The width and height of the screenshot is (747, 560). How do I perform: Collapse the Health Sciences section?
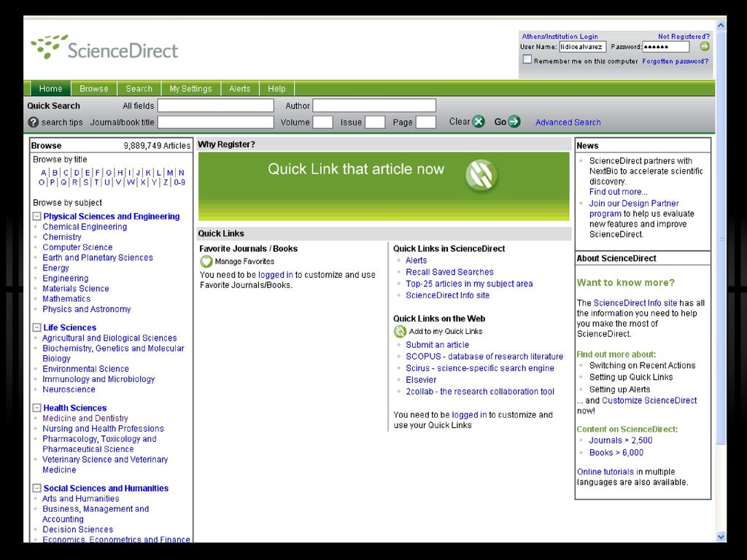click(x=36, y=408)
